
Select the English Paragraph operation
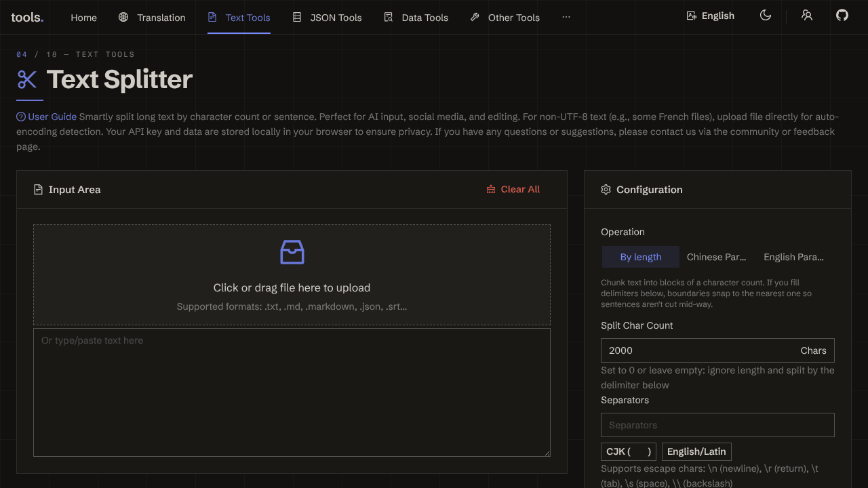(793, 257)
